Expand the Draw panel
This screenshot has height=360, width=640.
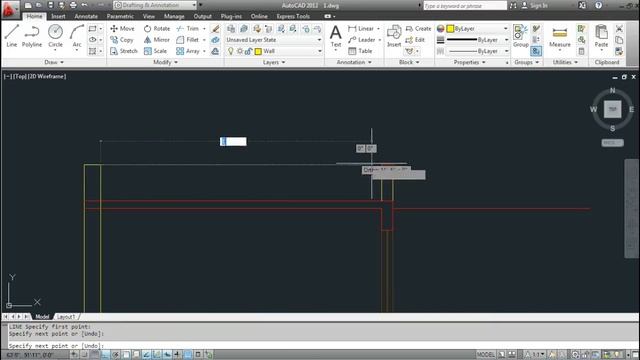point(54,62)
